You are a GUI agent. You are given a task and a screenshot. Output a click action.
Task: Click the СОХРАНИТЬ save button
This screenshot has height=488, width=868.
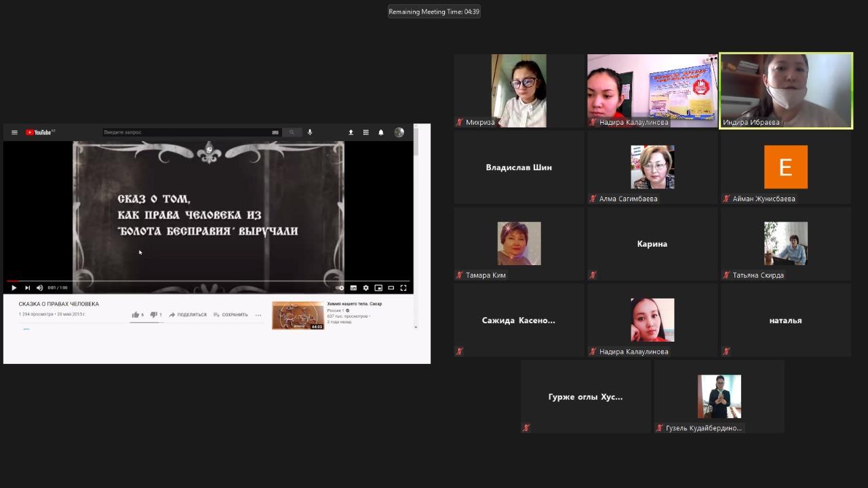[231, 314]
